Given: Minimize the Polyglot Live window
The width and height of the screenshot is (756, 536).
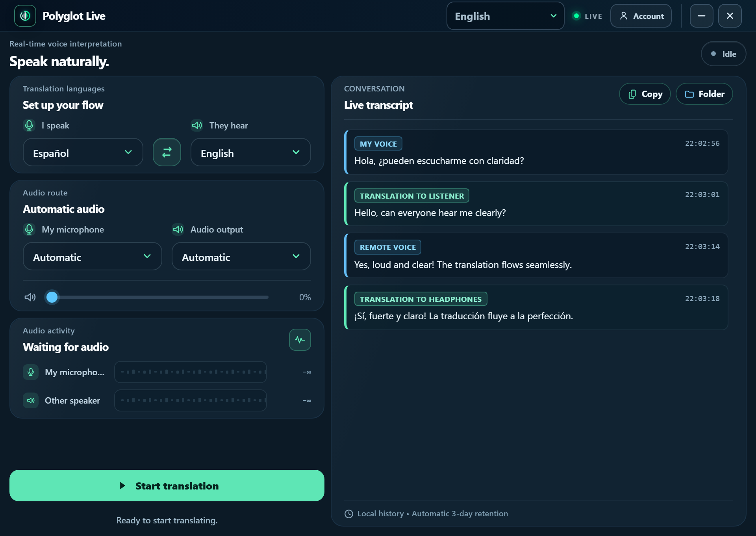Looking at the screenshot, I should point(702,16).
